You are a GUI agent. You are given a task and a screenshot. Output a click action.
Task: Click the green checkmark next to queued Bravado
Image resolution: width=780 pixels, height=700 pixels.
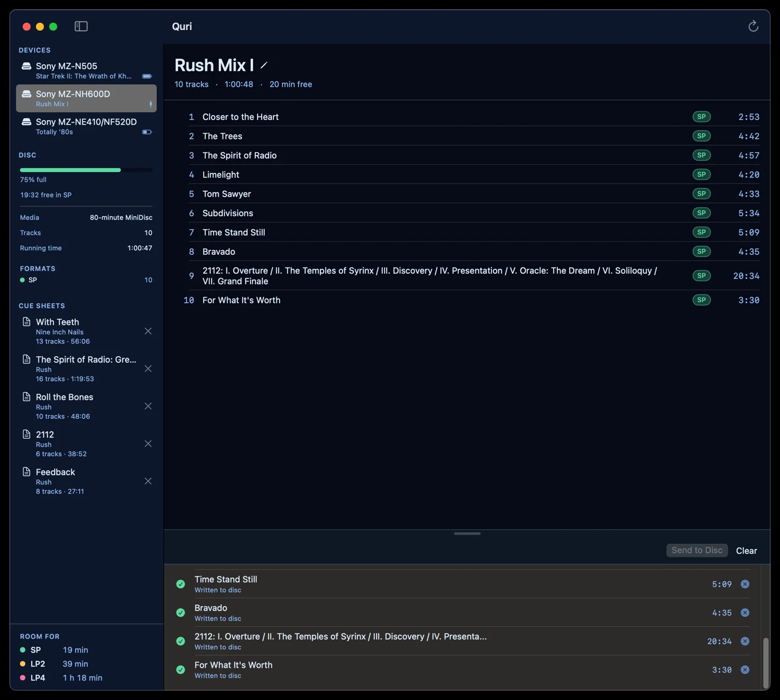tap(180, 613)
